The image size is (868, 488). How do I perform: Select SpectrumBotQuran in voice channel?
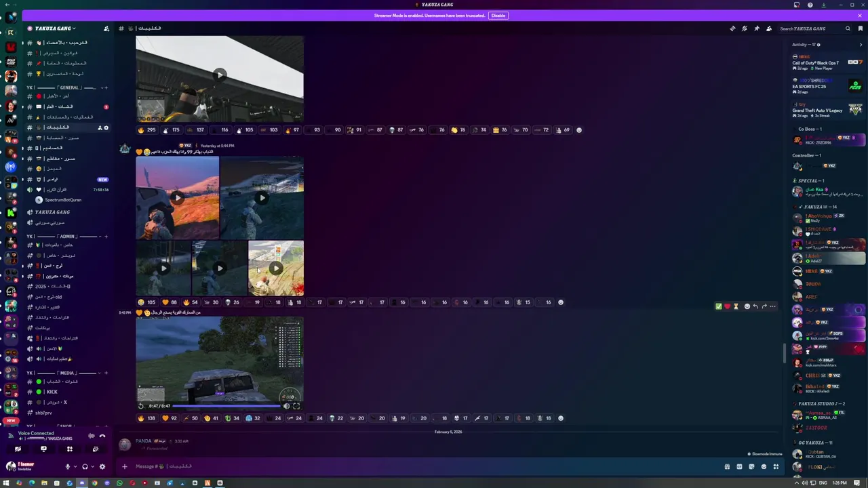63,200
